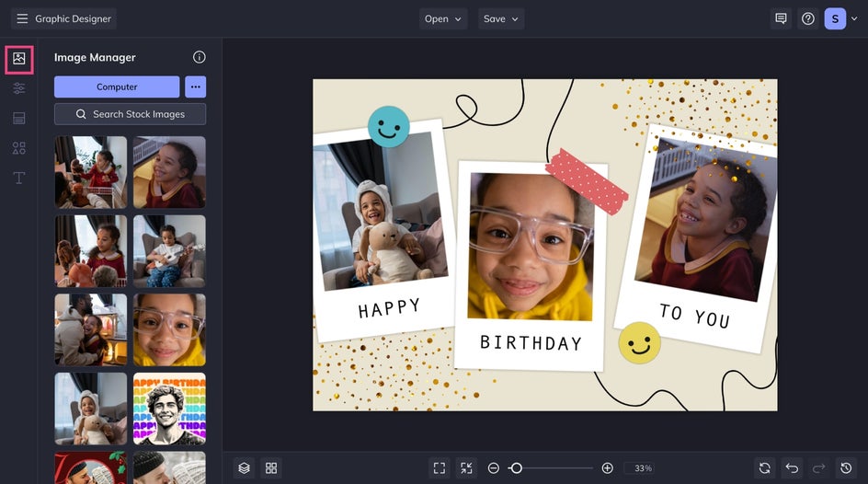Open the Templates sidebar tab

coord(18,118)
